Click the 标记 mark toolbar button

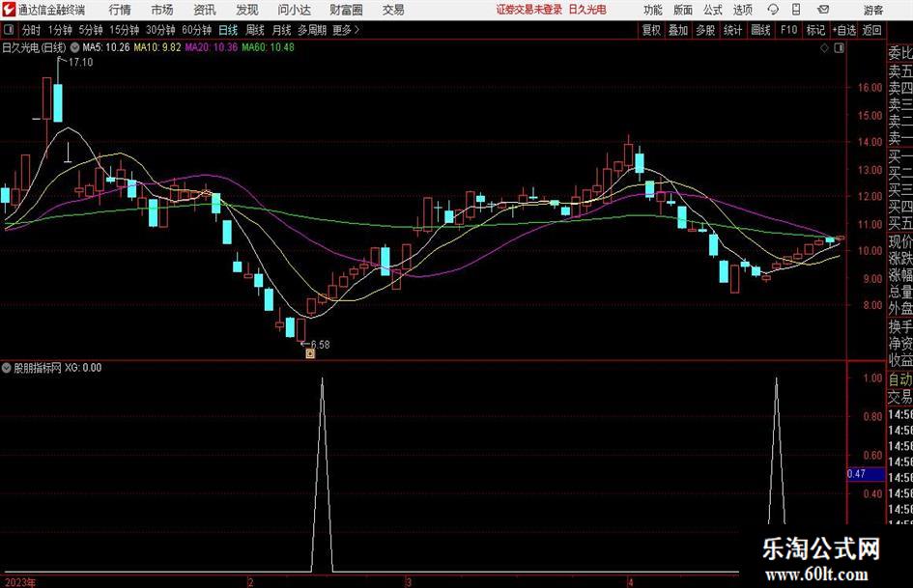coord(815,30)
